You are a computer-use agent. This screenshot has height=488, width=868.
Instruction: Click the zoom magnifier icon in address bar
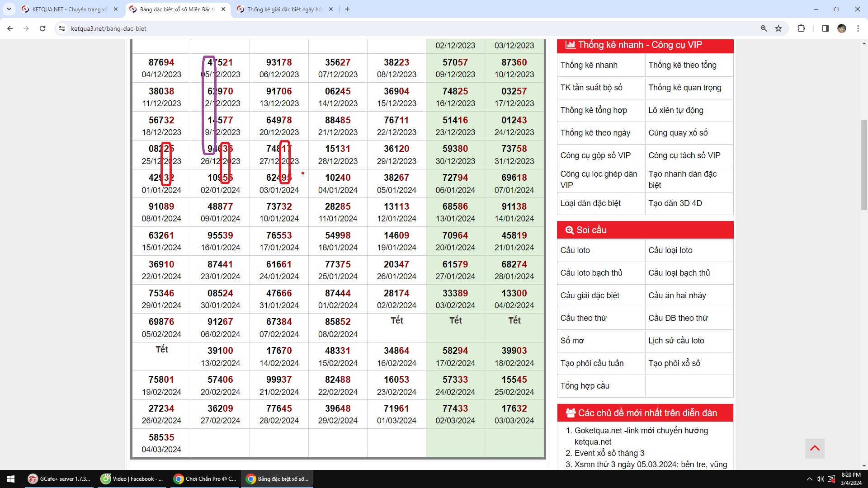[764, 28]
